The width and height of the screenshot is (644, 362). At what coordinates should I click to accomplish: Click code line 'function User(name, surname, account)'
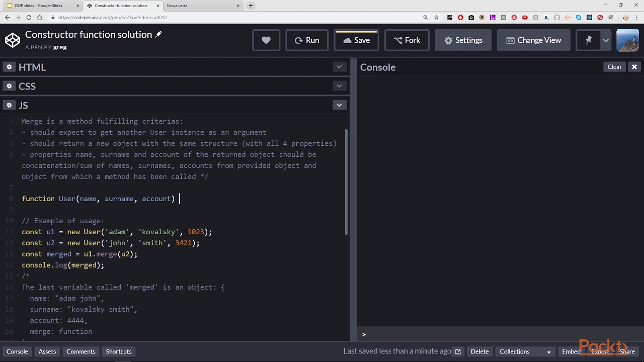98,199
